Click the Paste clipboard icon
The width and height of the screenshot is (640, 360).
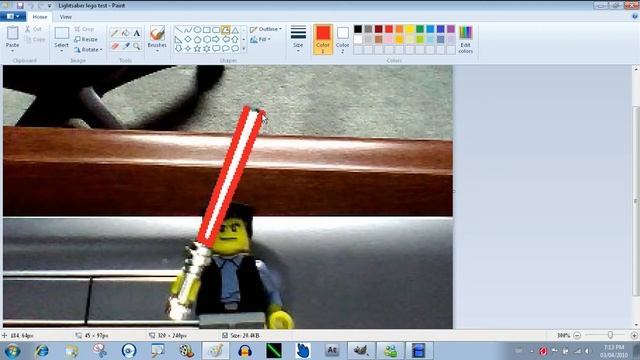pyautogui.click(x=13, y=33)
